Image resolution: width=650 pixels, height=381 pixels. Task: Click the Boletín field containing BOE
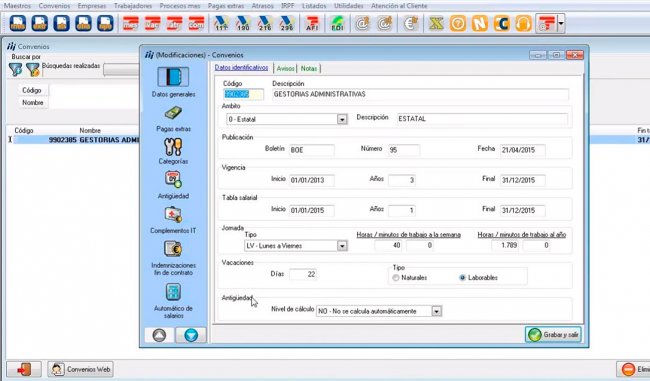click(x=311, y=150)
